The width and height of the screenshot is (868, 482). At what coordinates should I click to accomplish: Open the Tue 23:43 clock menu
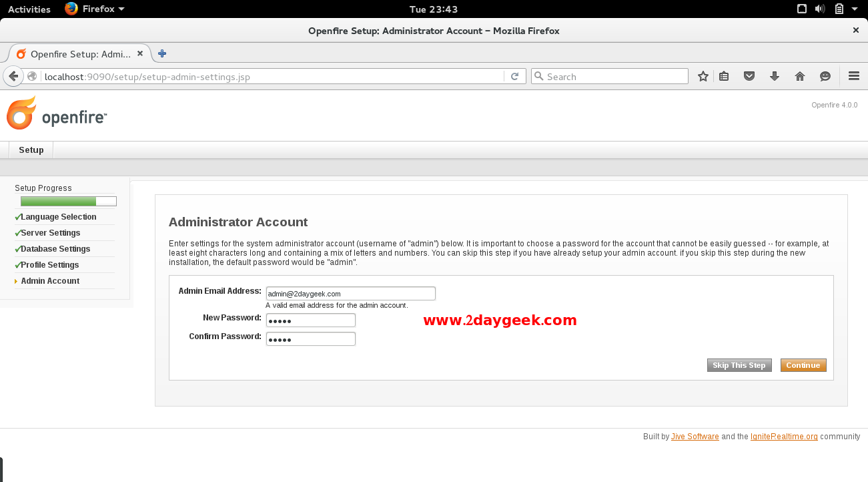pos(434,9)
